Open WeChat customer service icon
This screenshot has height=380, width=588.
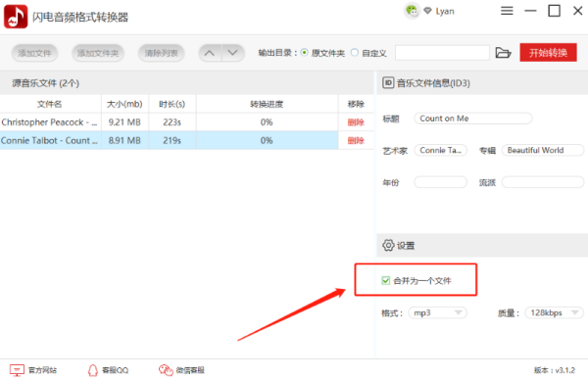(166, 370)
